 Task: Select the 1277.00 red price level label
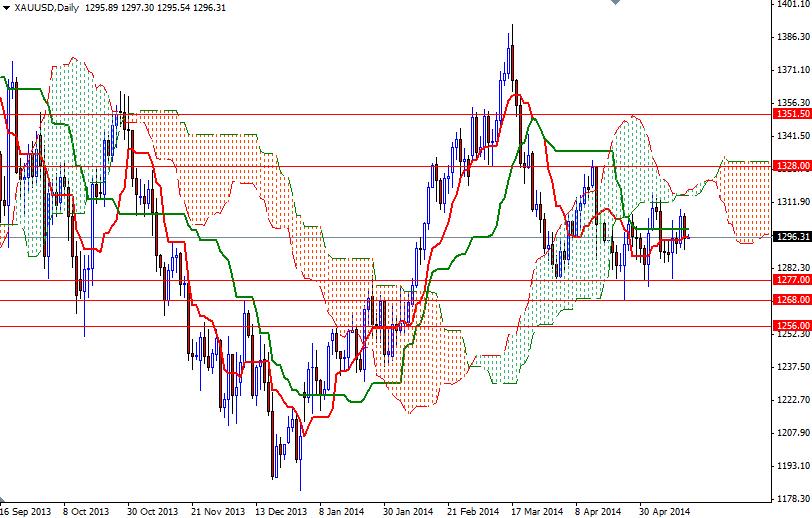792,280
